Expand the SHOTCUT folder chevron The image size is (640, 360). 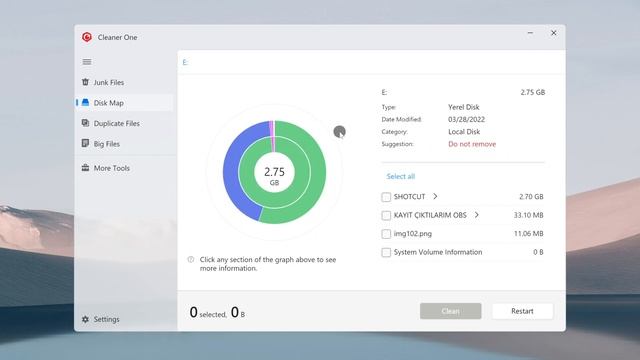pos(435,197)
